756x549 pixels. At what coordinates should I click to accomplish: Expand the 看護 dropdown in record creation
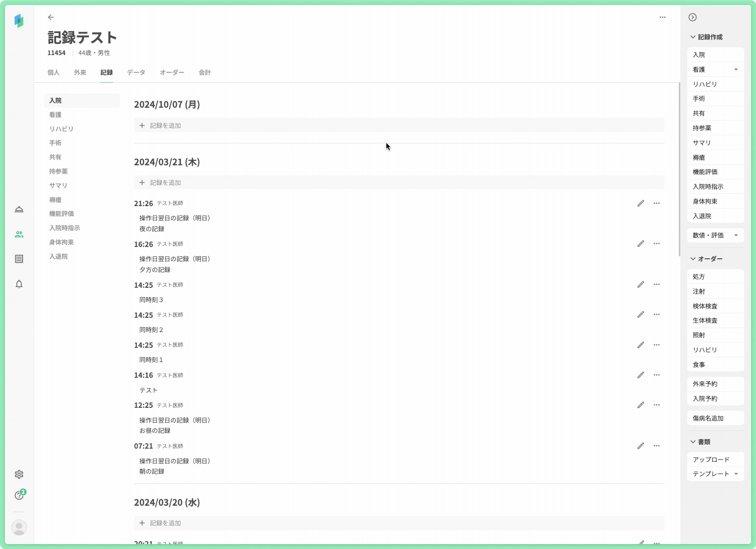pos(736,69)
